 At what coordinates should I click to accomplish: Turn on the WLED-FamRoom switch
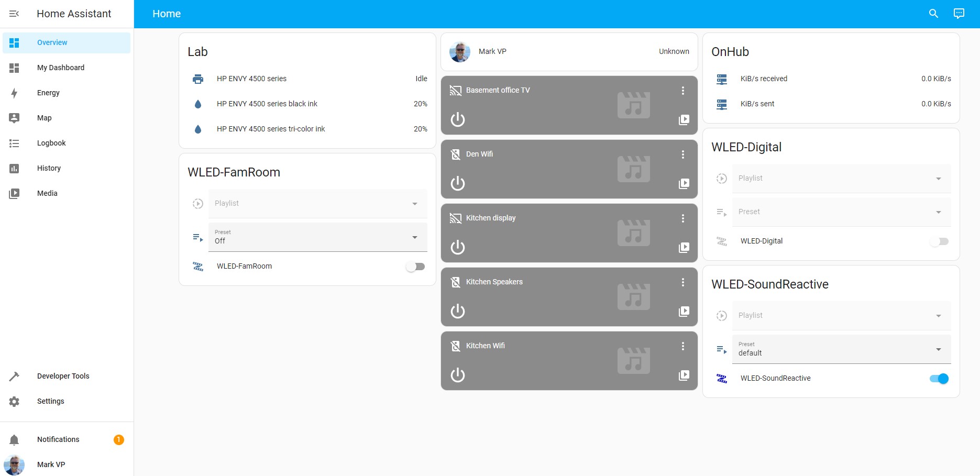(415, 267)
